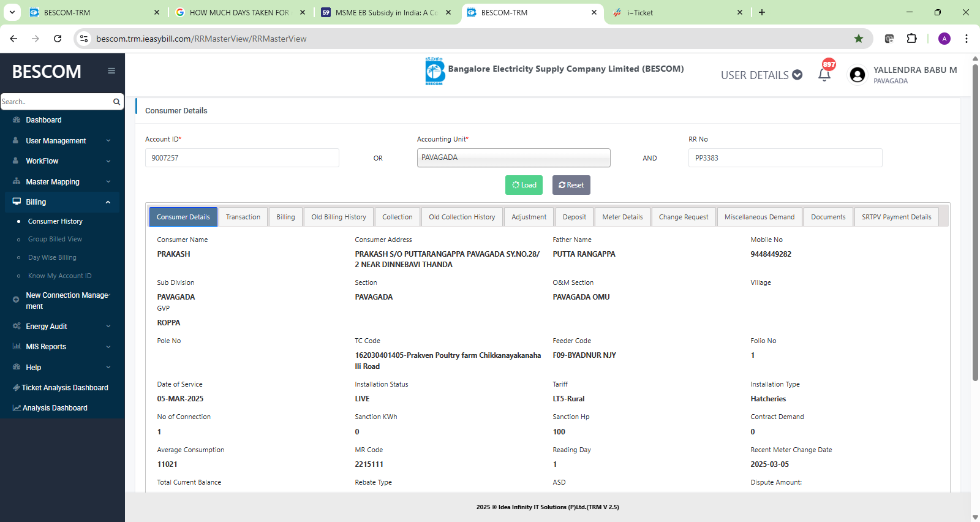Reload the page with refresh icon
This screenshot has height=522, width=980.
pyautogui.click(x=58, y=39)
